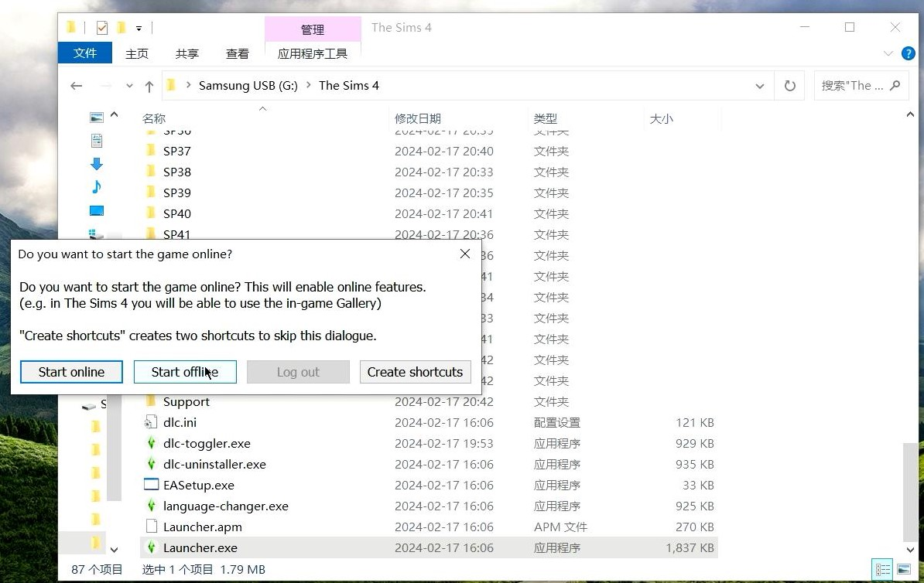This screenshot has height=583, width=924.
Task: Expand chevron after Samsung USB (G:)
Action: [308, 85]
